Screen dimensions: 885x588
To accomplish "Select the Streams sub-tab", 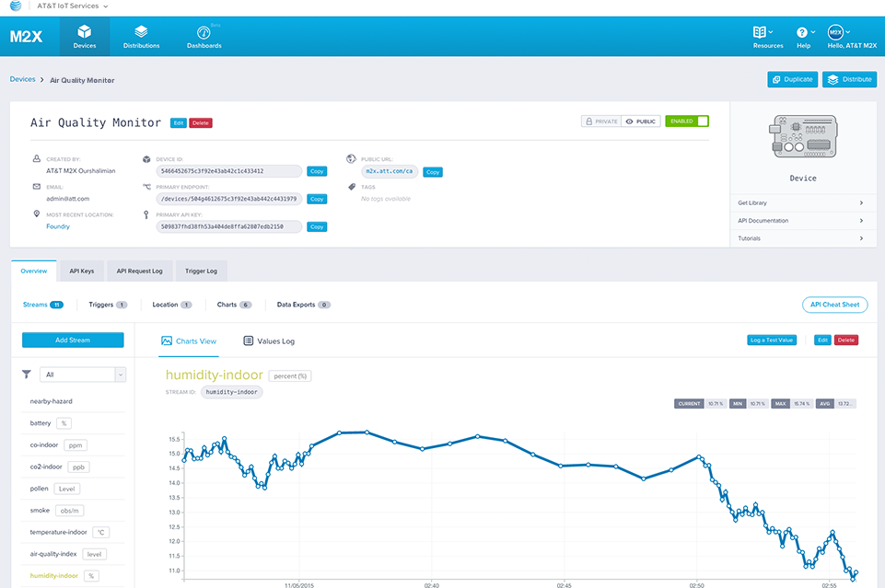I will [43, 305].
